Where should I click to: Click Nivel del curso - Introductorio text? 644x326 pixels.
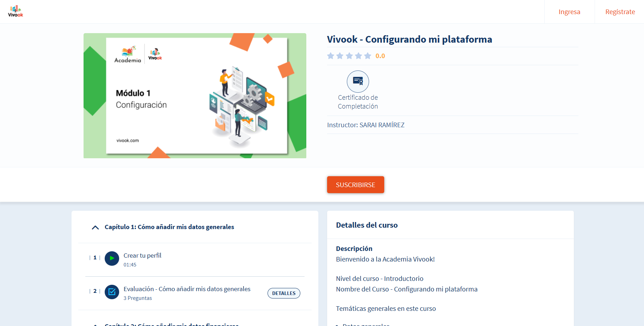tap(380, 278)
